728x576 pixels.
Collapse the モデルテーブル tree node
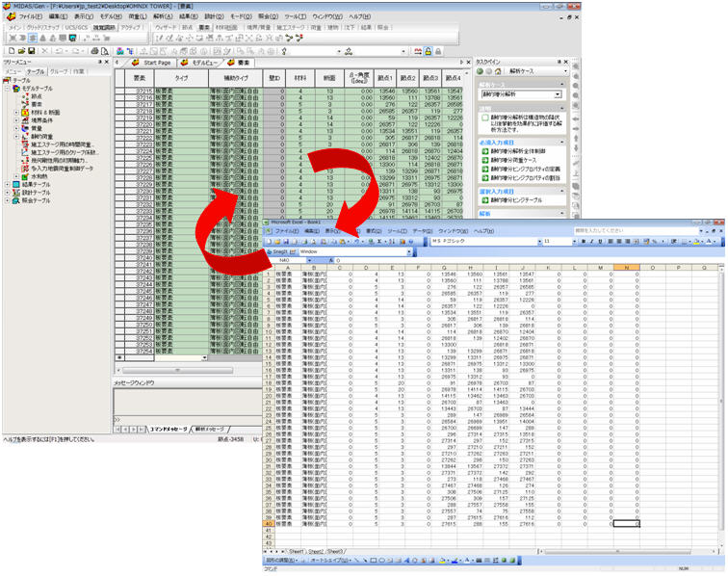[8, 89]
